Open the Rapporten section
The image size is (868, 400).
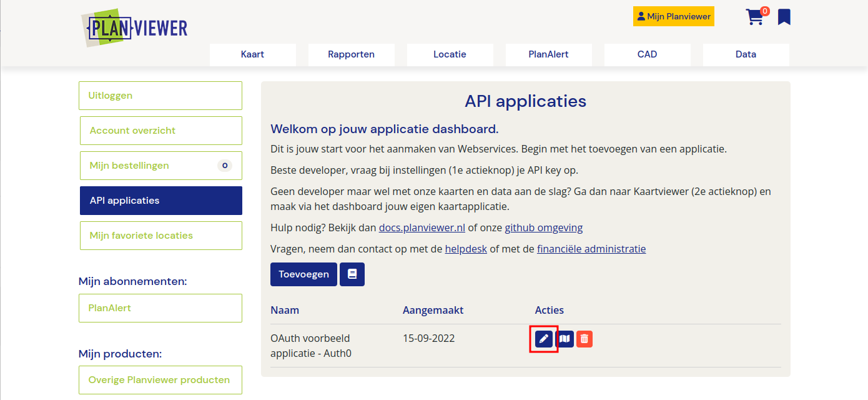point(351,54)
